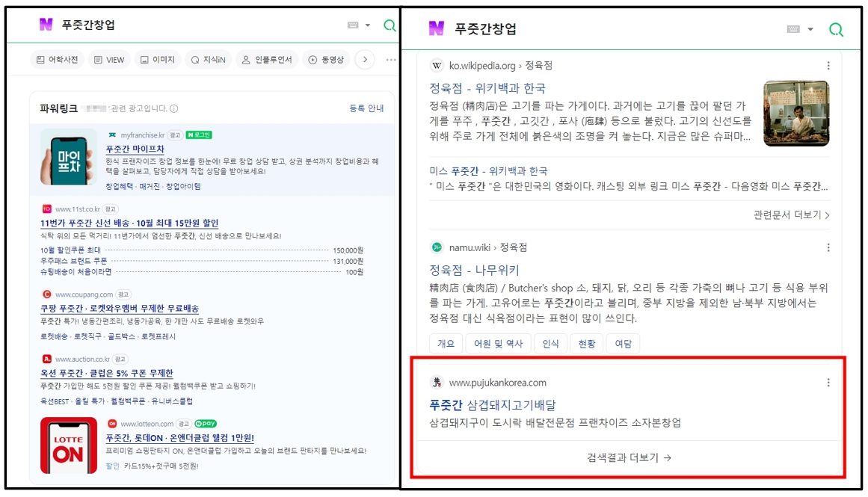This screenshot has width=868, height=497.
Task: Open the virtual keyboard icon in right window
Action: 793,29
